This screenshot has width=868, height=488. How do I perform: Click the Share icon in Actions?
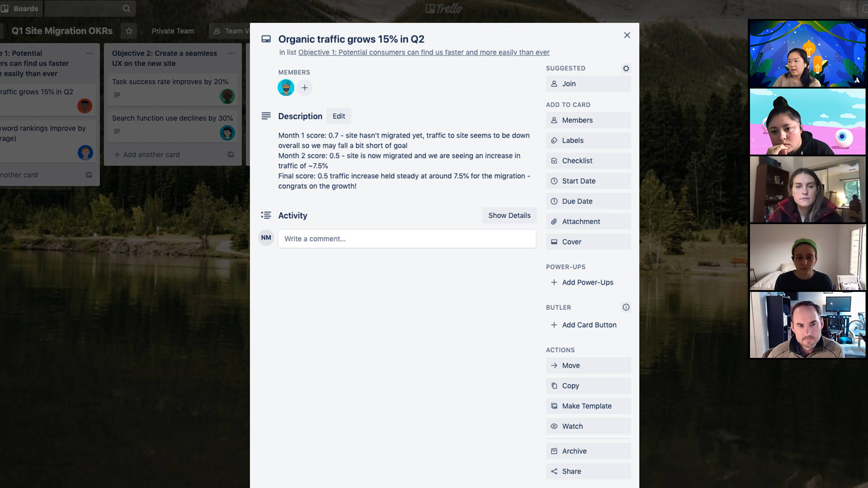click(553, 471)
